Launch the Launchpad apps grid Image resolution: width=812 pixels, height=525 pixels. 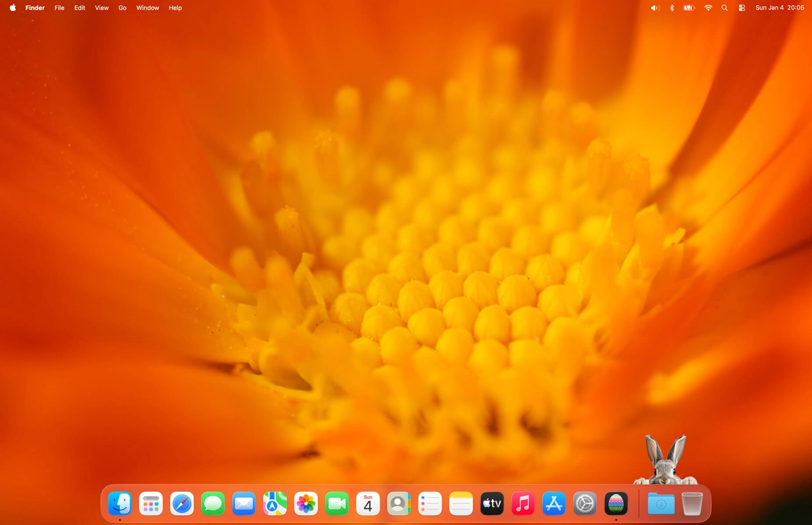tap(151, 503)
